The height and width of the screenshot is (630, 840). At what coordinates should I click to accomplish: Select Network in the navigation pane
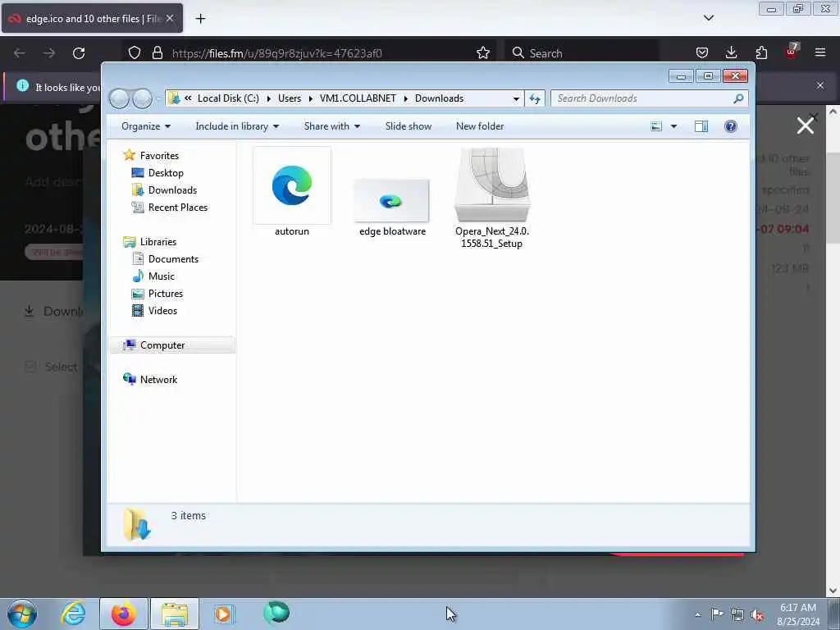tap(158, 379)
